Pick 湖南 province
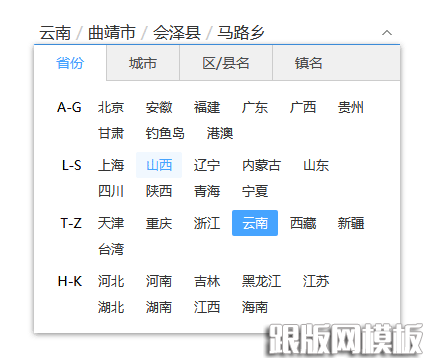 click(159, 307)
